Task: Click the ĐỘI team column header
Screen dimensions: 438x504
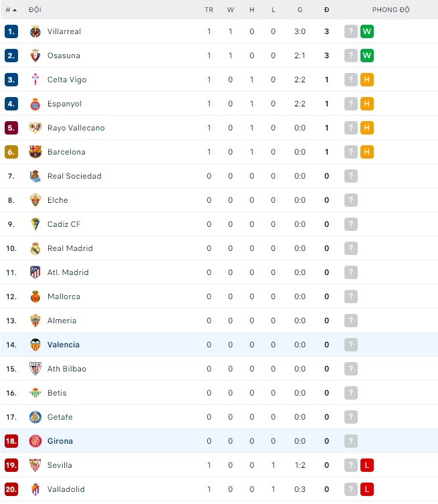Action: pyautogui.click(x=35, y=10)
